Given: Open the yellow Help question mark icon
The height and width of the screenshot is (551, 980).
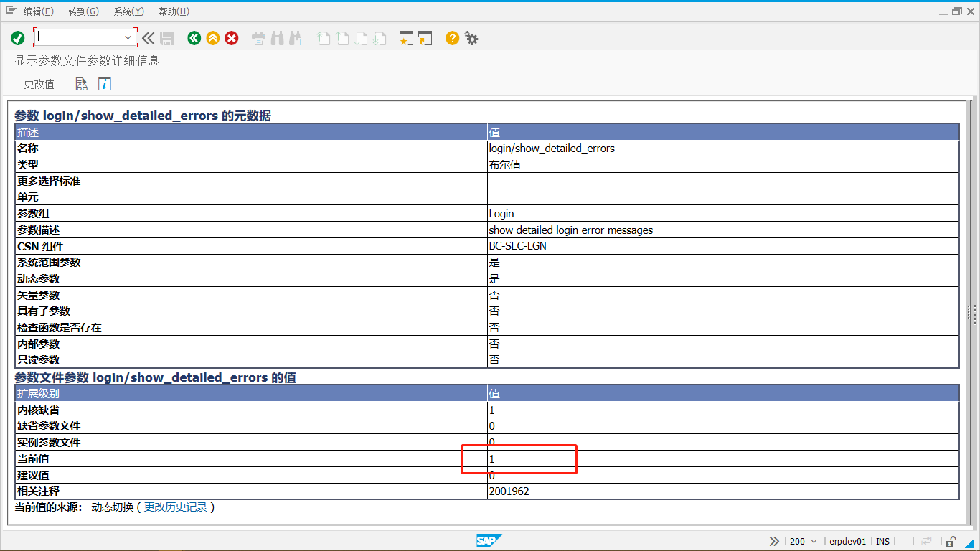Looking at the screenshot, I should [x=452, y=38].
